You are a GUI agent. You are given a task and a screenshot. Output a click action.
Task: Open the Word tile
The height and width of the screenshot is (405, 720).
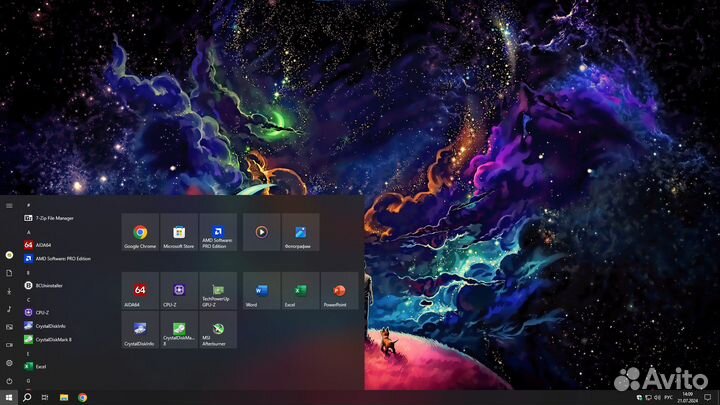(262, 291)
